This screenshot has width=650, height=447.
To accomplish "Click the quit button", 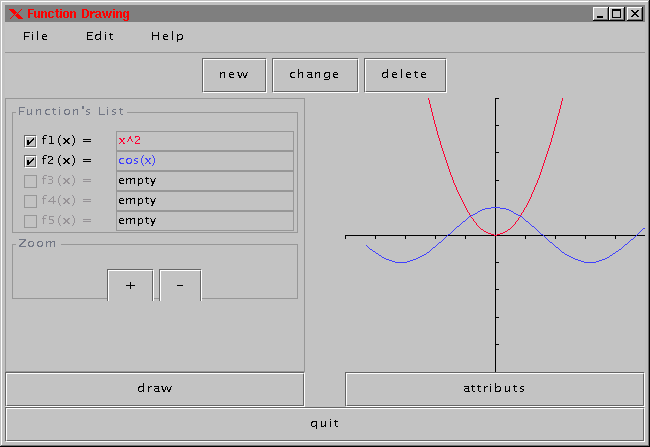I will tap(325, 423).
